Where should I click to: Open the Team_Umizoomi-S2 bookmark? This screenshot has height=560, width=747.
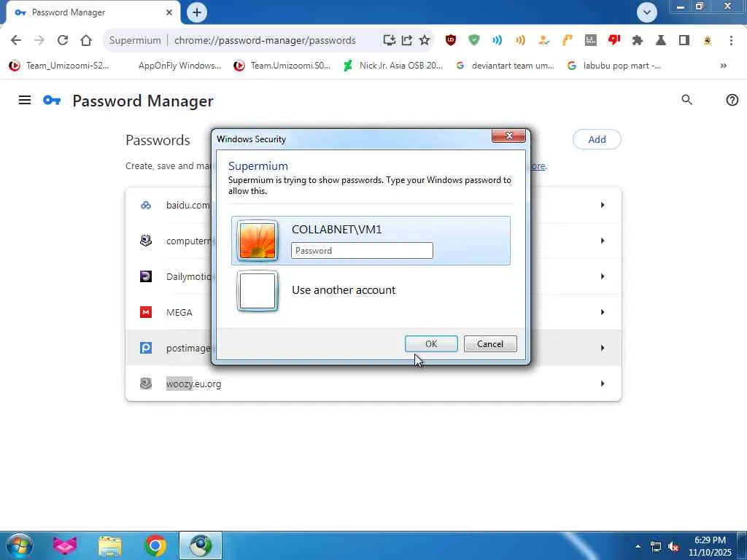point(59,66)
